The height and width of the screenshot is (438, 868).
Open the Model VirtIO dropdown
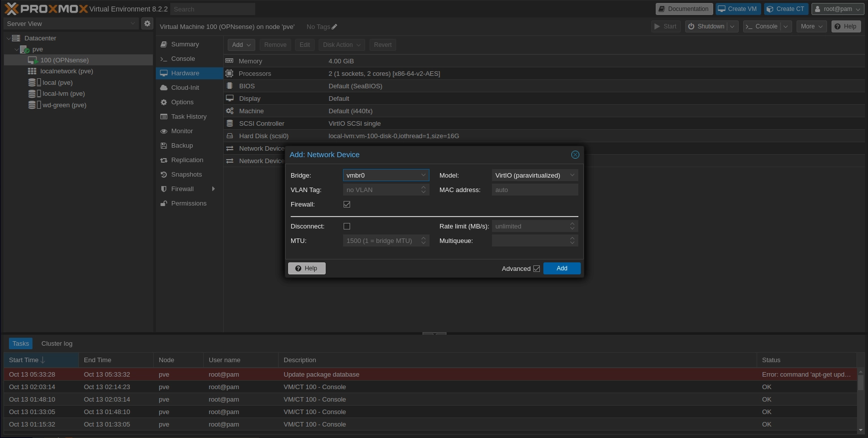coord(572,175)
